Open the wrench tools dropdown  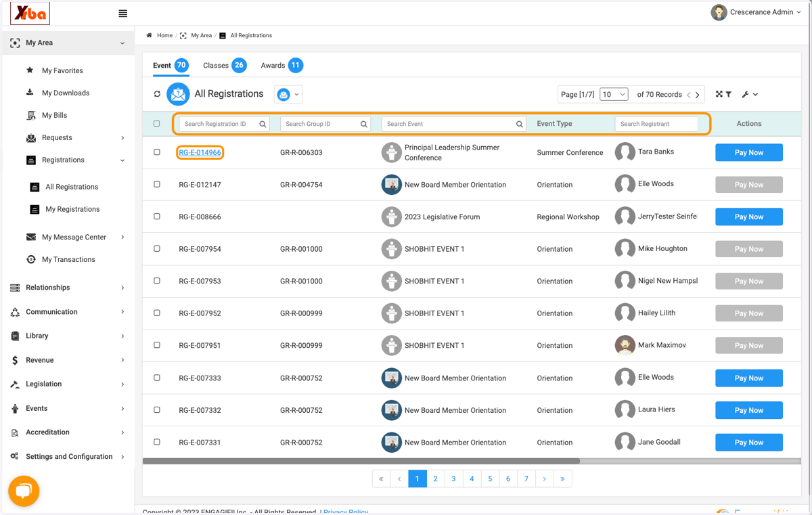pyautogui.click(x=750, y=94)
